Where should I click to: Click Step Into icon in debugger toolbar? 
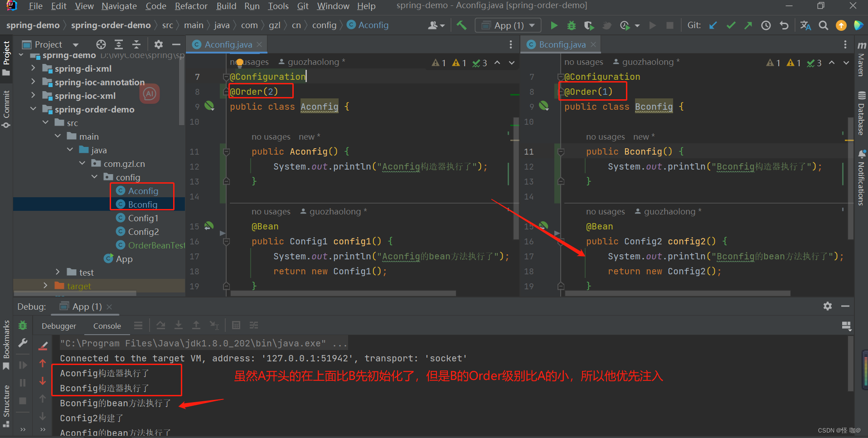click(179, 325)
